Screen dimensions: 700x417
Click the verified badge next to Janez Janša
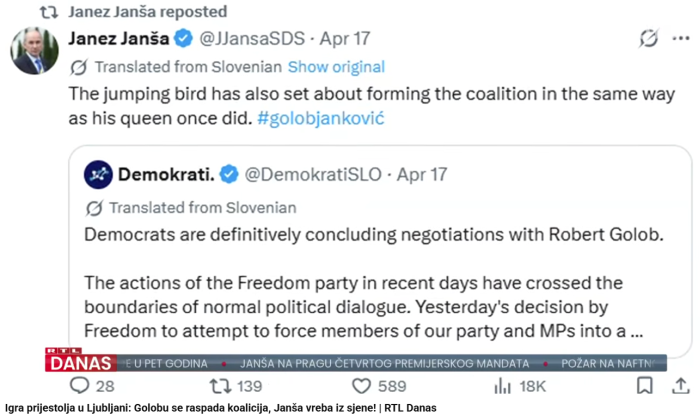(x=184, y=39)
